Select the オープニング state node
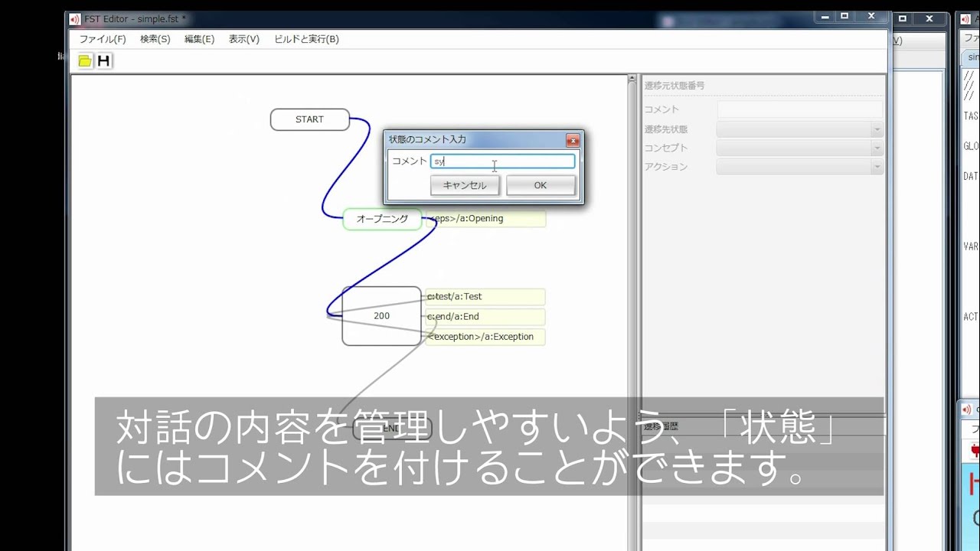Screen dimensions: 980x551 tap(382, 219)
